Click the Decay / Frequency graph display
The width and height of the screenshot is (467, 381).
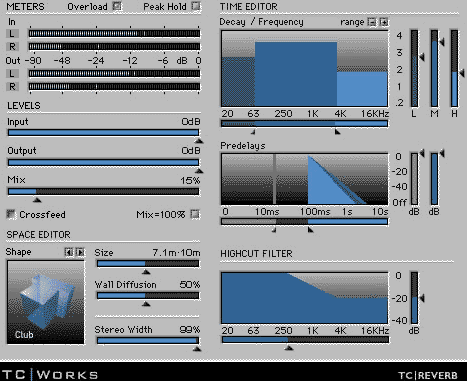(305, 69)
